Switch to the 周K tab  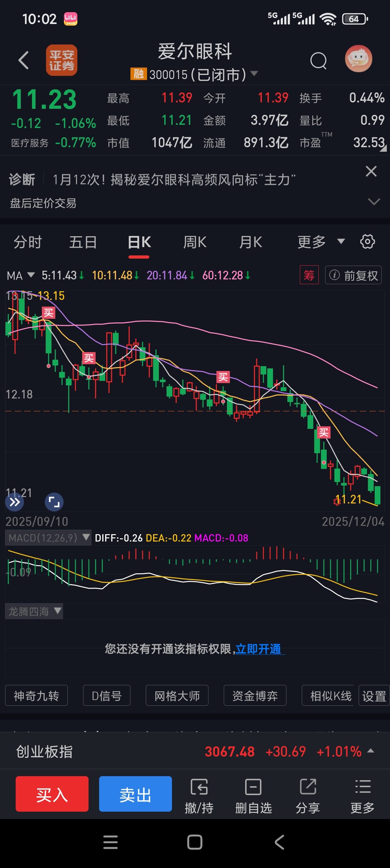tap(194, 242)
